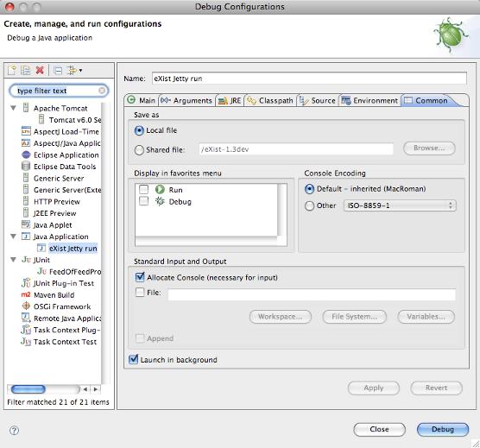
Task: Select the Shared file radio button
Action: pyautogui.click(x=139, y=150)
